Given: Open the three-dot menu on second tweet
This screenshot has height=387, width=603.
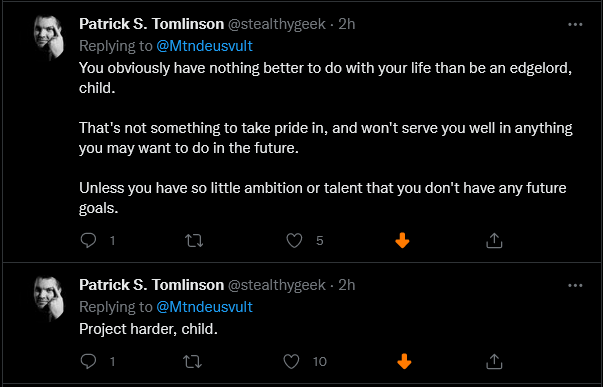Looking at the screenshot, I should click(575, 285).
